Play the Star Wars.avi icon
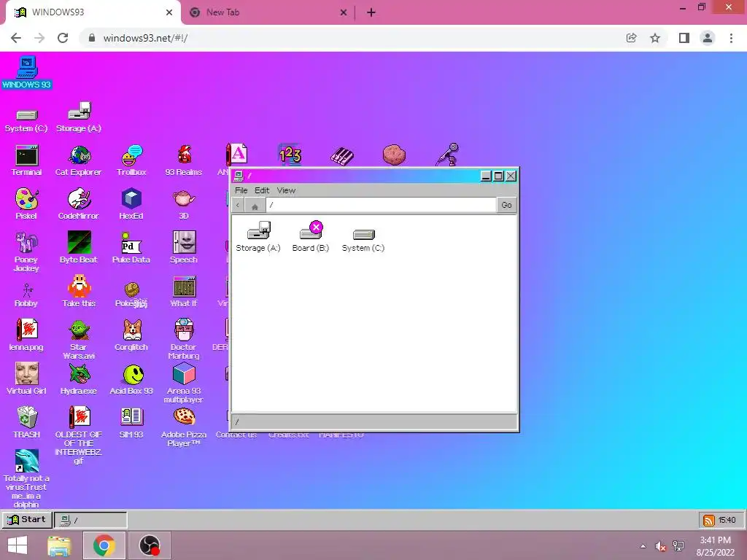The image size is (747, 560). pos(79,339)
